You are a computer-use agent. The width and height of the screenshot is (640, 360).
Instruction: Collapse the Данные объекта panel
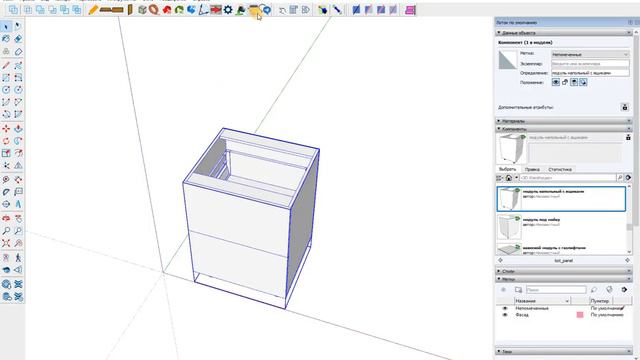[563, 33]
